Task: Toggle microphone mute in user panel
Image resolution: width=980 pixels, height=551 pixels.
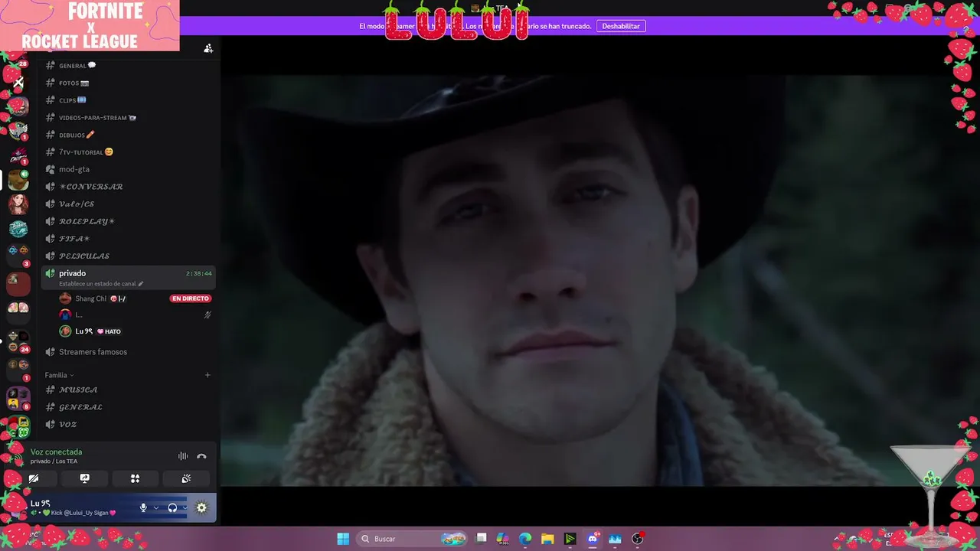Action: point(142,507)
